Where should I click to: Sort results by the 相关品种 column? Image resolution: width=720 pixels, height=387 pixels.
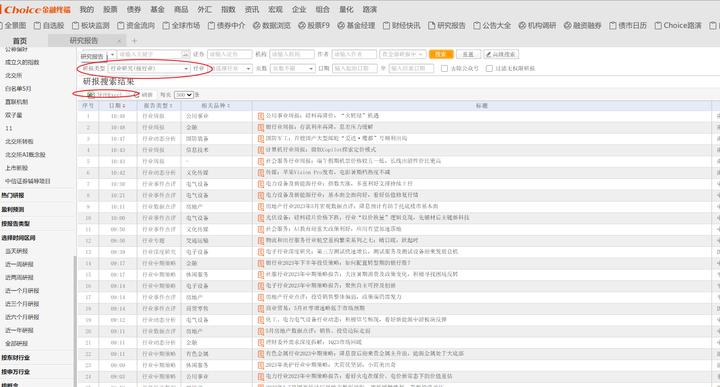[216, 106]
